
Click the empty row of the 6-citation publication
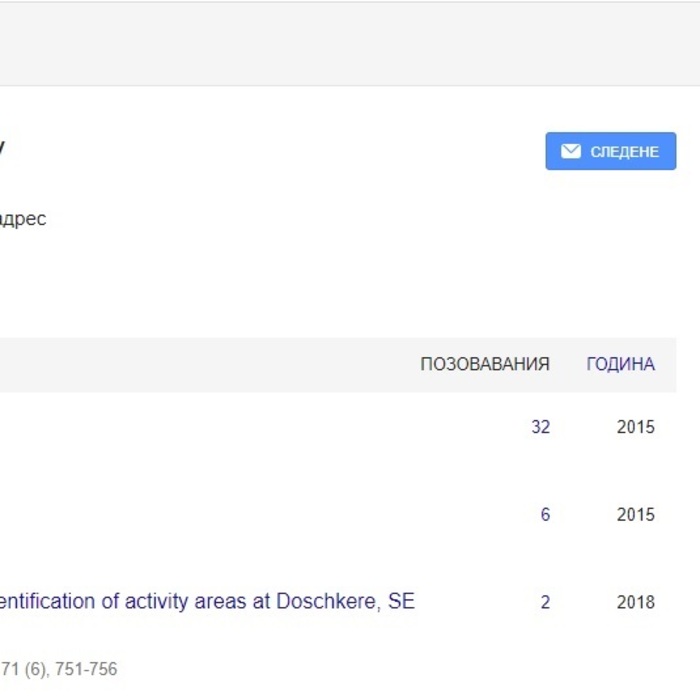point(250,515)
